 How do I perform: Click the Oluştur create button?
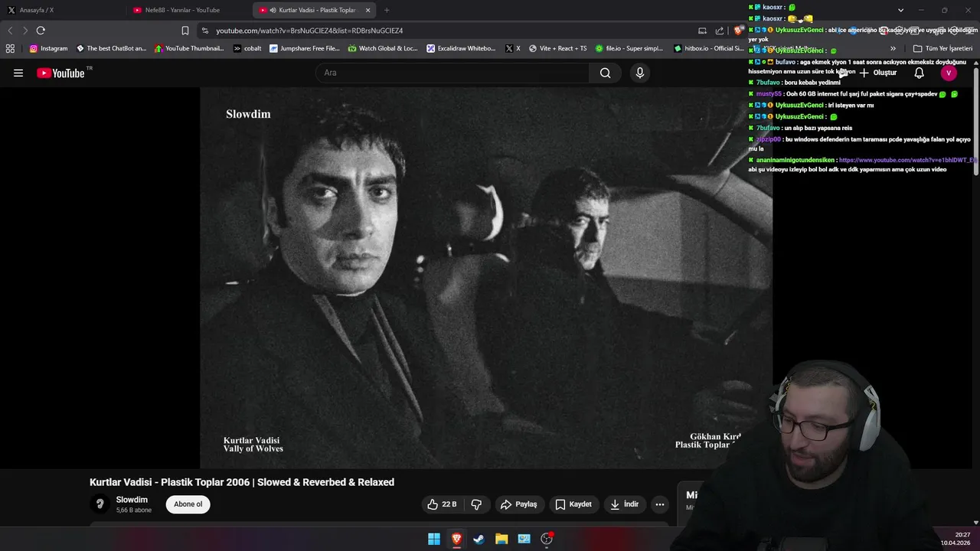point(877,73)
